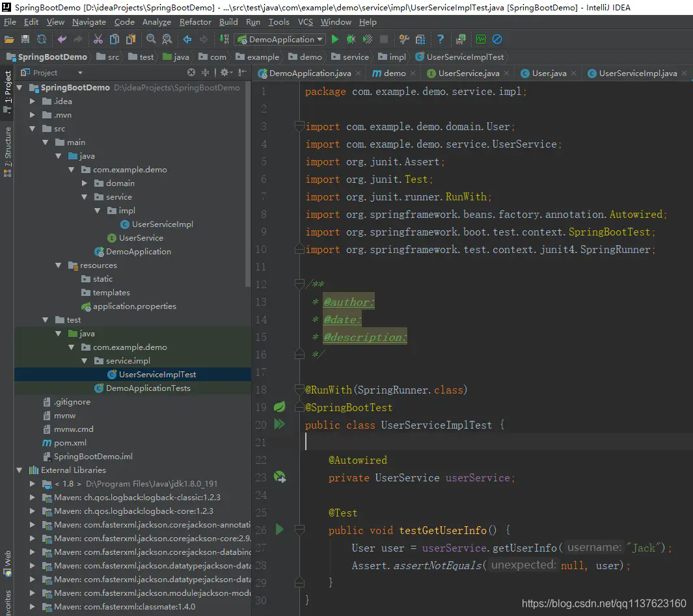Click the UserServiceImplTest breadcrumb
The height and width of the screenshot is (616, 693).
click(x=459, y=57)
